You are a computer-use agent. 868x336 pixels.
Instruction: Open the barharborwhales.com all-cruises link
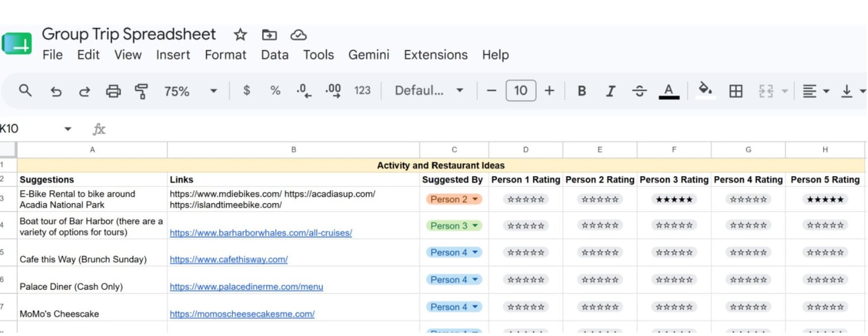click(x=261, y=233)
